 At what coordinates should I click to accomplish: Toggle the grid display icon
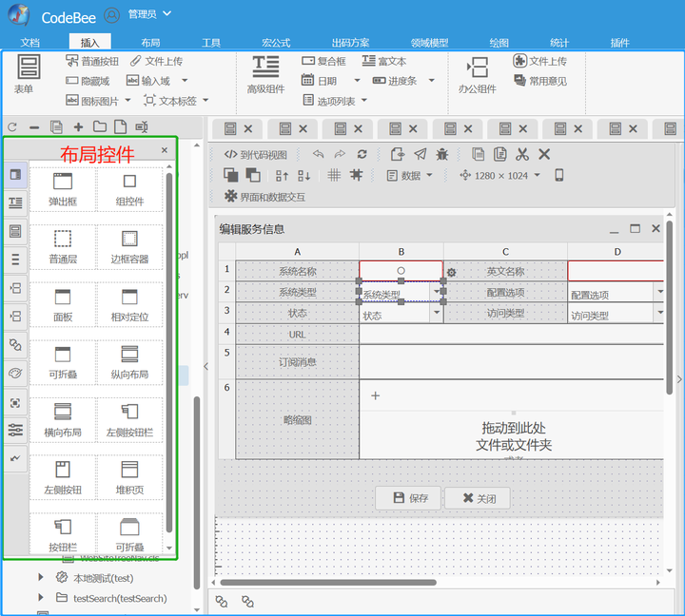click(x=334, y=175)
